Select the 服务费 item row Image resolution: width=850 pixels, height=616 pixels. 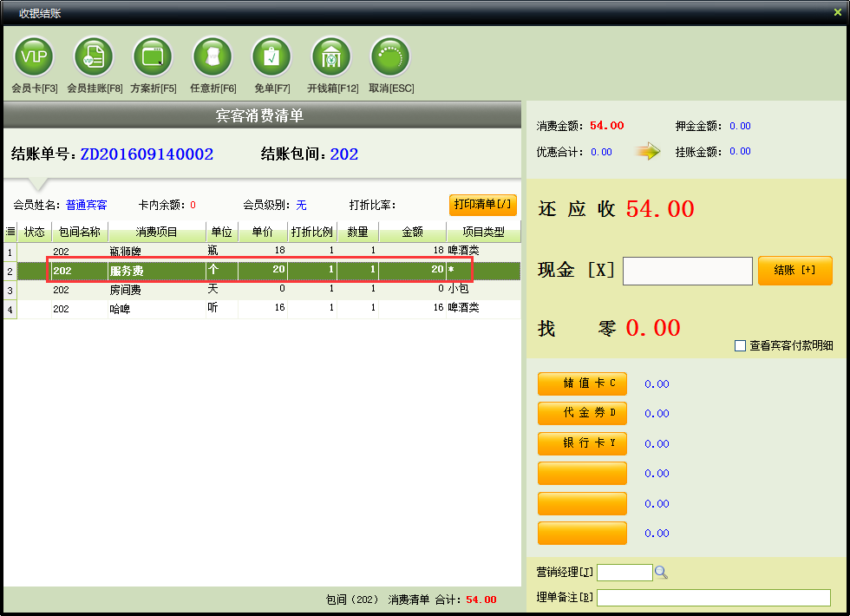point(262,271)
